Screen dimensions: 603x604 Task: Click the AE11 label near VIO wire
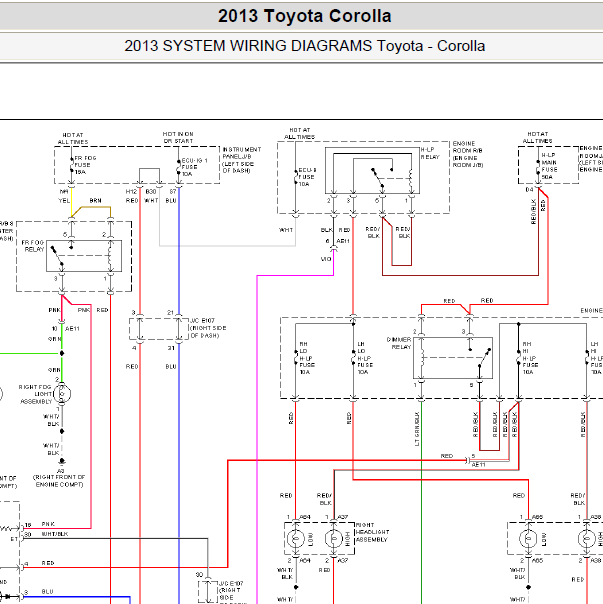coord(343,241)
